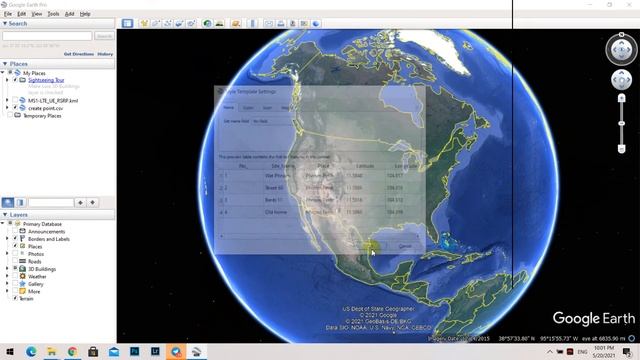The height and width of the screenshot is (360, 640).
Task: Open the File menu
Action: click(8, 14)
